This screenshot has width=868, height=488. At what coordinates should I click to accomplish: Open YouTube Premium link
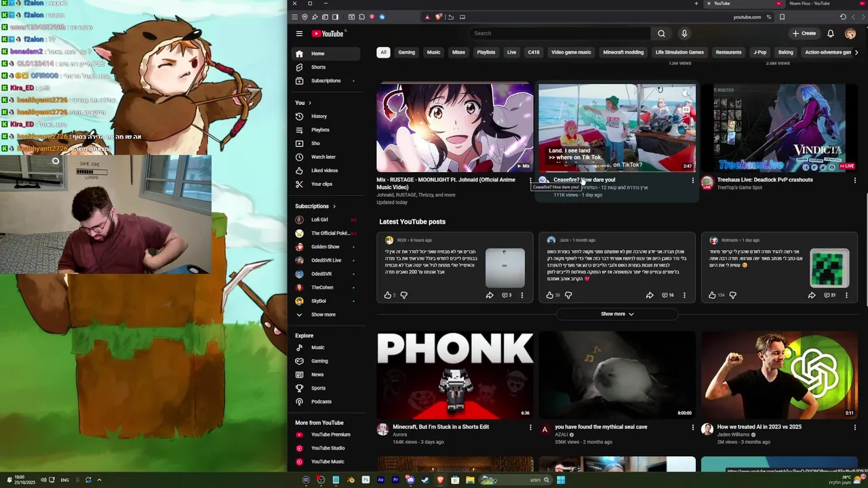point(326,434)
